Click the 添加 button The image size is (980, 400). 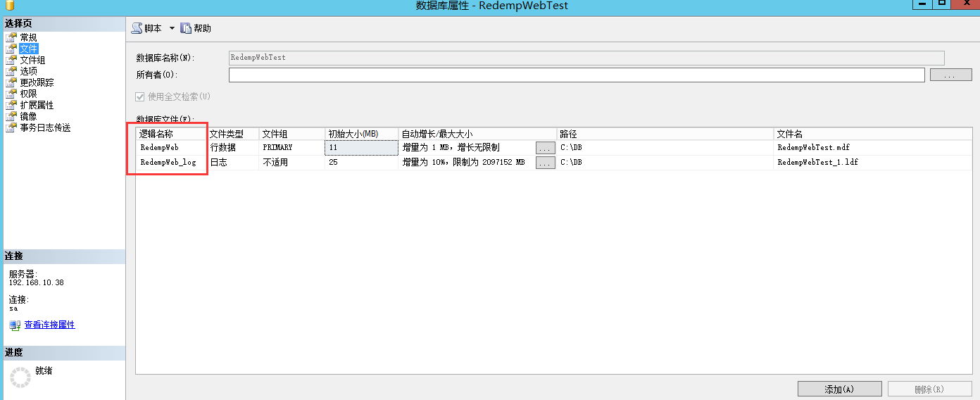839,389
